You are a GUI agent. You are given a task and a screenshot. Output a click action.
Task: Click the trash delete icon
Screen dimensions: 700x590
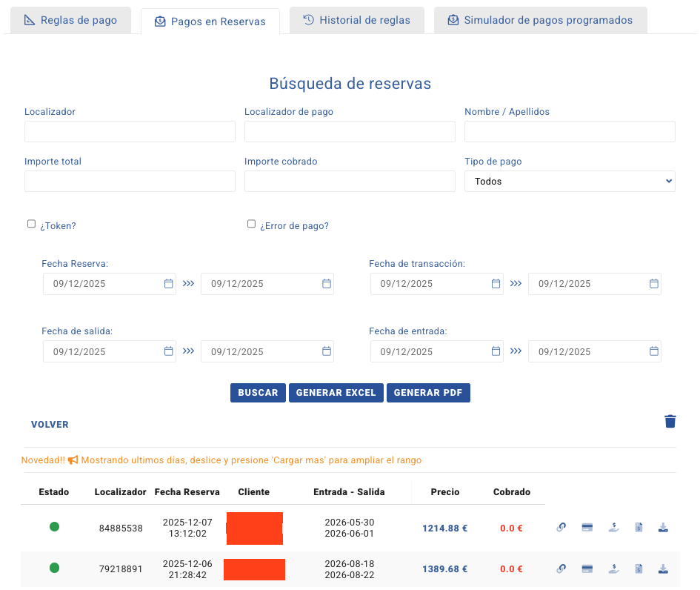point(670,421)
